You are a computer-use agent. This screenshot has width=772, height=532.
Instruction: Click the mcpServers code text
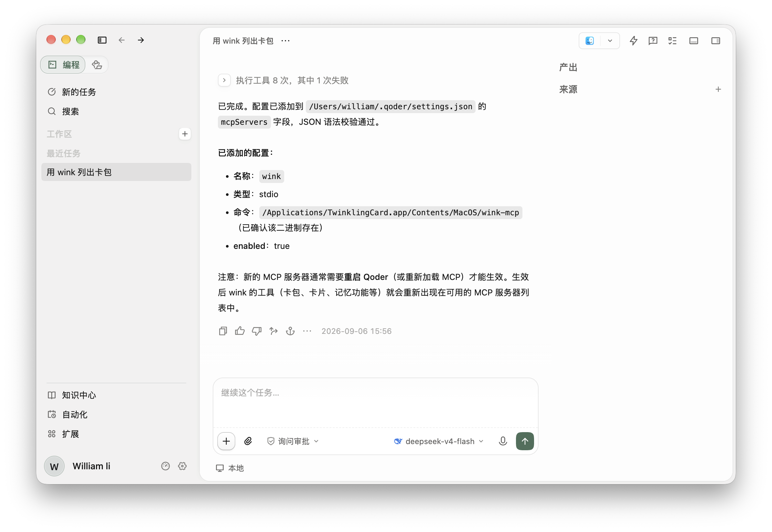(x=244, y=122)
